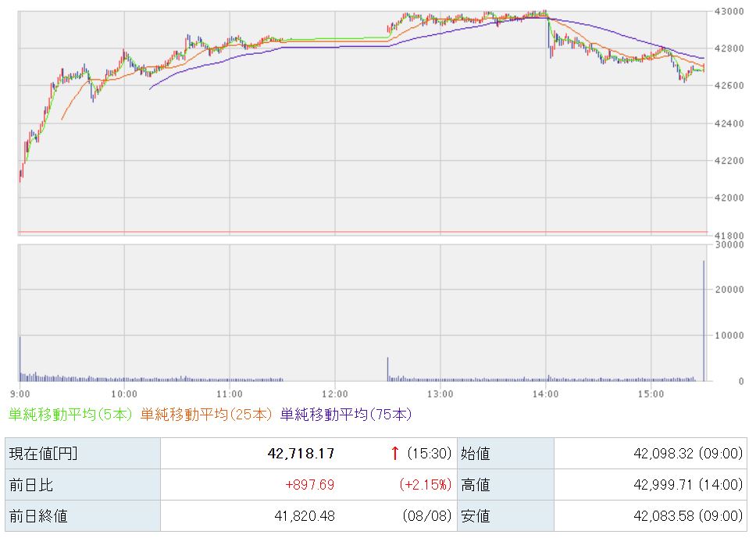Viewport: 756px width, 538px height.
Task: Click the previous close date (08/08)
Action: point(427,516)
